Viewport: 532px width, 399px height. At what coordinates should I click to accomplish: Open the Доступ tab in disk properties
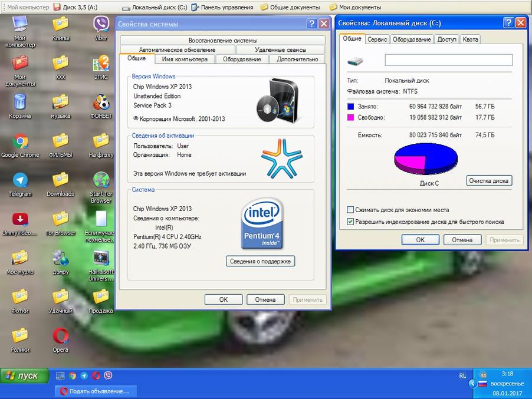coord(446,39)
